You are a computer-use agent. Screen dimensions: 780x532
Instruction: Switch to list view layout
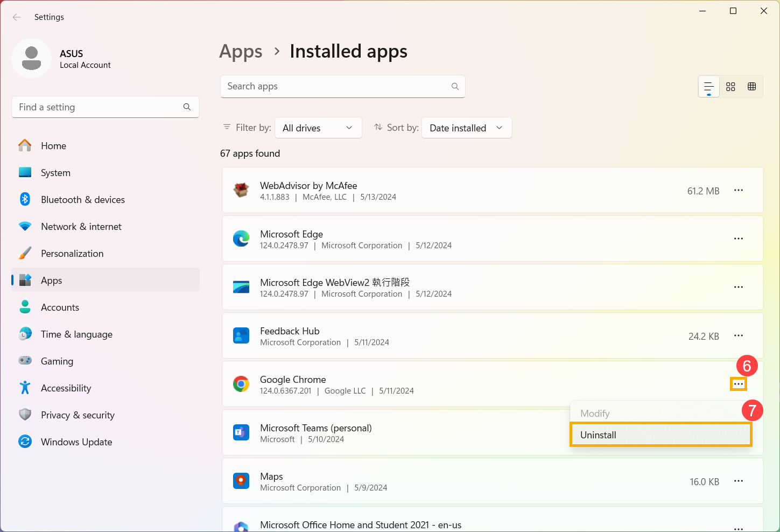[x=709, y=87]
